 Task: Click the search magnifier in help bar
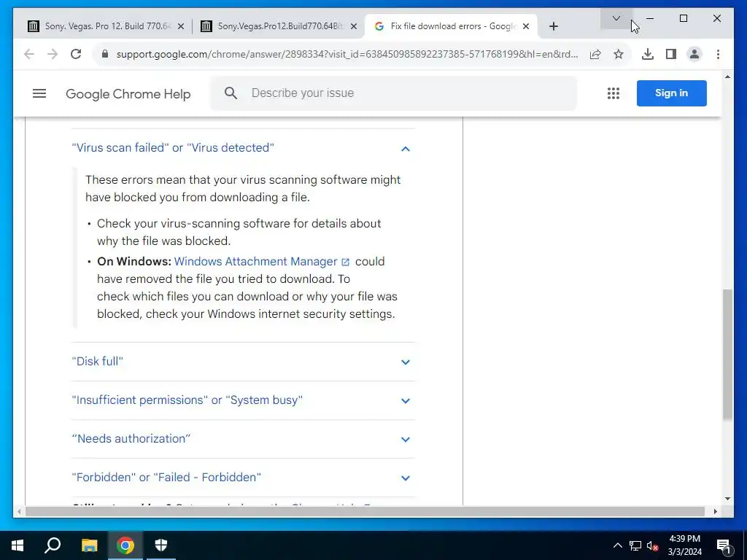pyautogui.click(x=231, y=93)
